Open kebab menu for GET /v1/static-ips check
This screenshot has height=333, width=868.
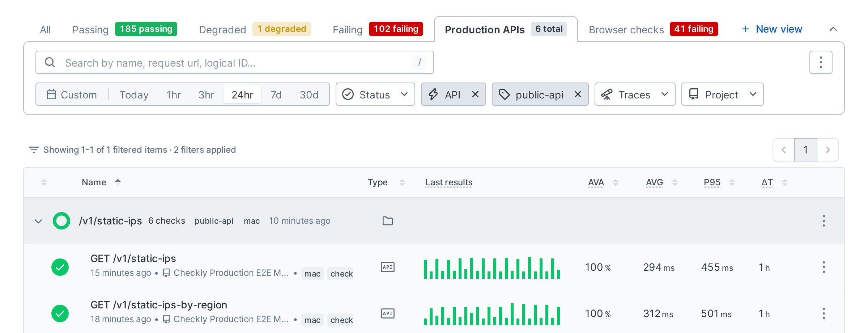(824, 267)
